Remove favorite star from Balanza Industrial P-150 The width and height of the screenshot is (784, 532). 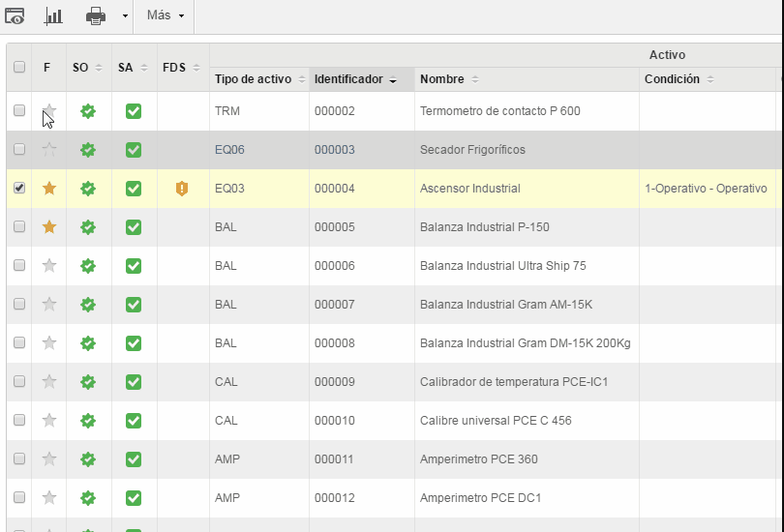pos(49,226)
